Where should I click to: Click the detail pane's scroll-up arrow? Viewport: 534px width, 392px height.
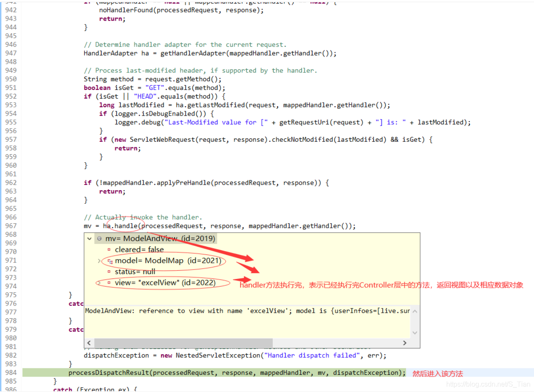[415, 311]
